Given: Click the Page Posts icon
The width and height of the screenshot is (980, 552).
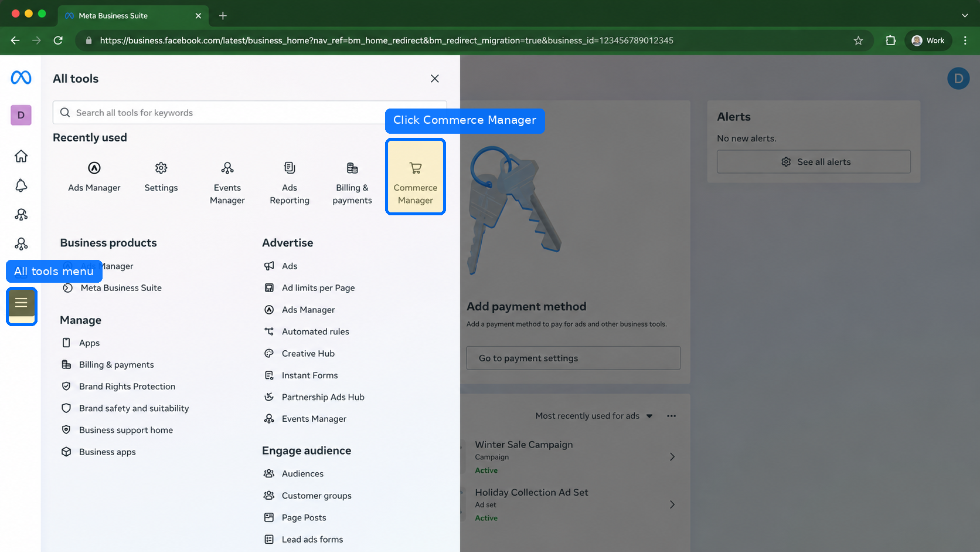Looking at the screenshot, I should 269,517.
